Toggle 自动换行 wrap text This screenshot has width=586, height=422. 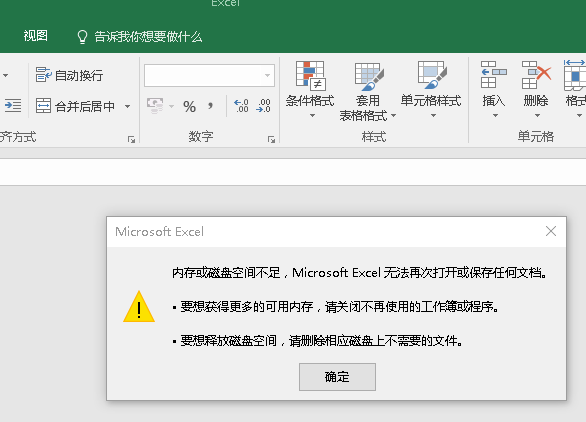pyautogui.click(x=70, y=75)
